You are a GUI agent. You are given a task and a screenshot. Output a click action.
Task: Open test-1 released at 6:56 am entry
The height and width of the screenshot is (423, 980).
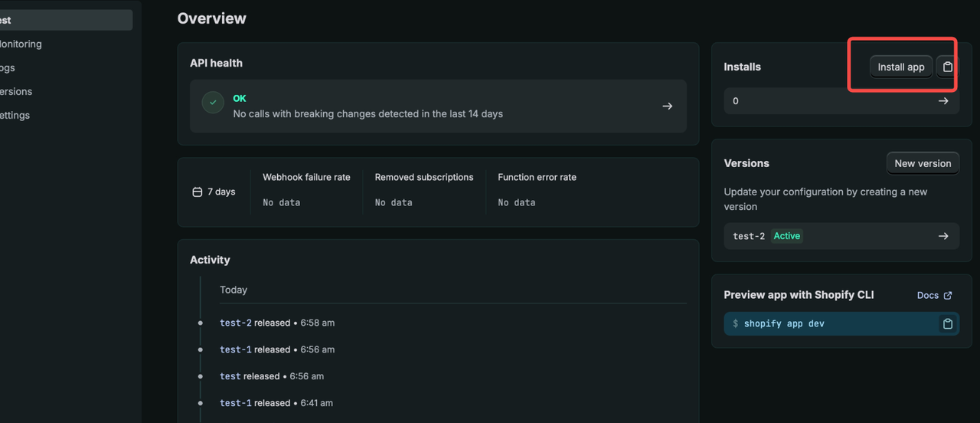click(276, 349)
